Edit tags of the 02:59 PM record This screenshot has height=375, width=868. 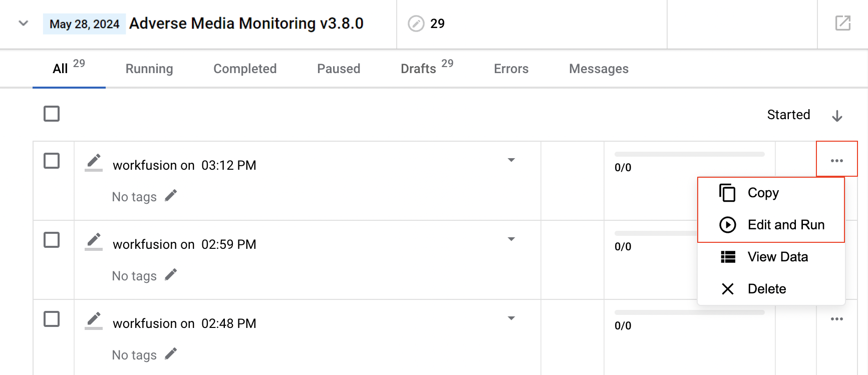[171, 274]
